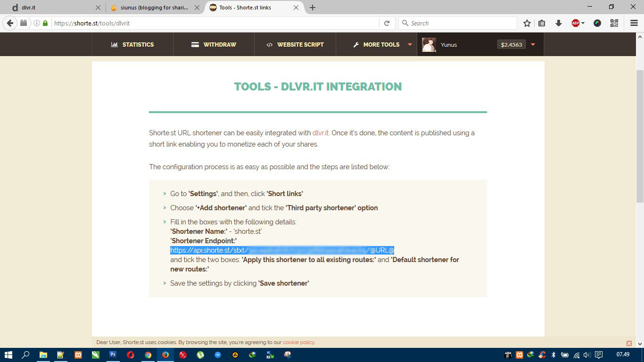Open uTorrent from the taskbar

200,355
